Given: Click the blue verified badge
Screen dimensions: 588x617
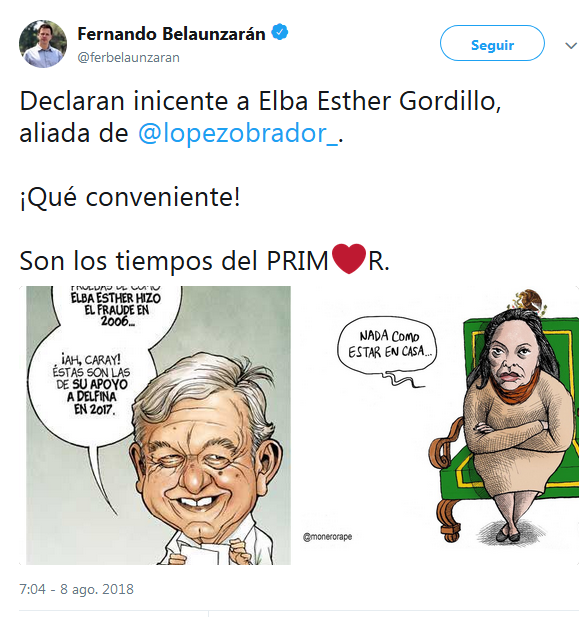Looking at the screenshot, I should click(x=280, y=32).
